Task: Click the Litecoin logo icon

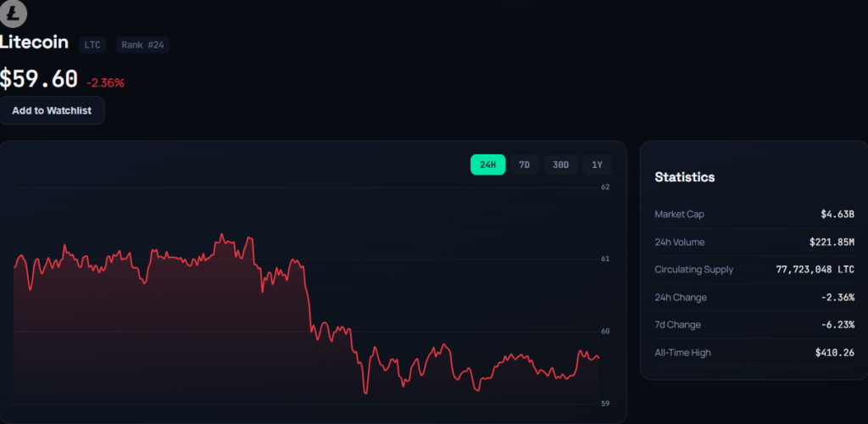Action: point(12,14)
